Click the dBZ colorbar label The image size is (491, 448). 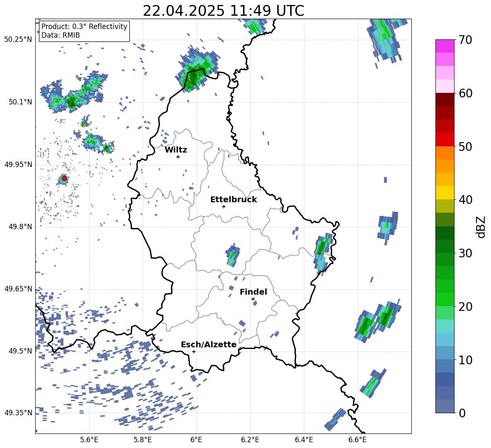click(x=481, y=227)
